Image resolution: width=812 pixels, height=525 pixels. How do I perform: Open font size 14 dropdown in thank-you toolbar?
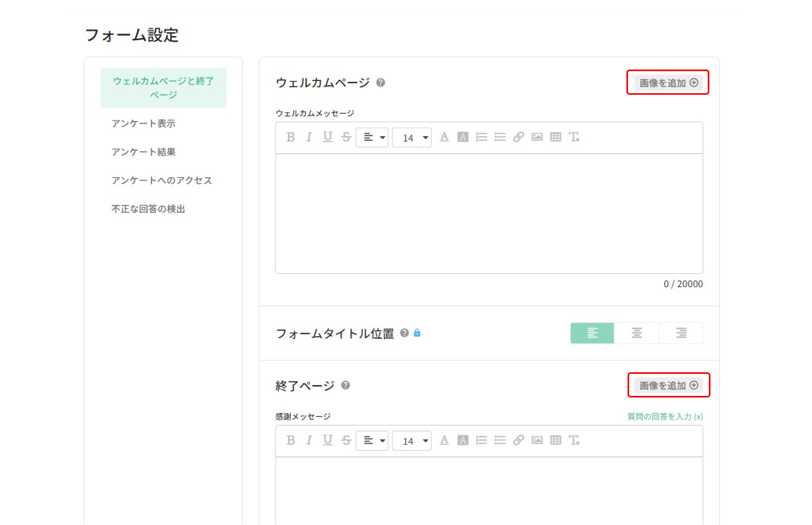point(412,441)
